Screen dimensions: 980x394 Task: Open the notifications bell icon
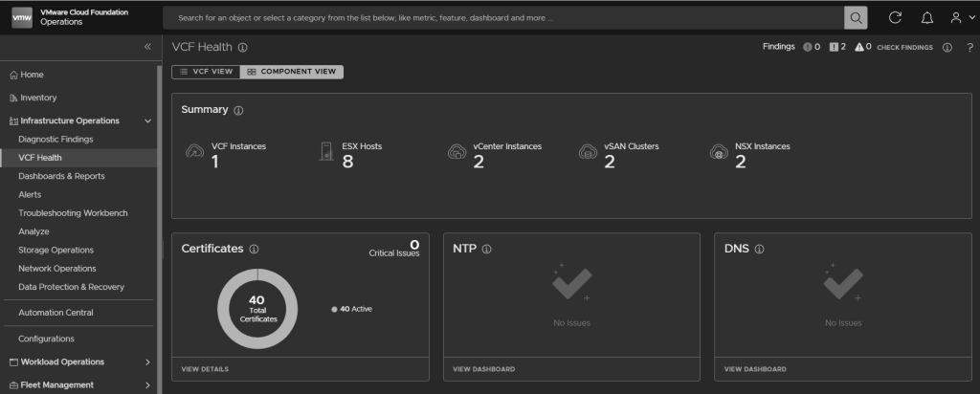(x=927, y=17)
